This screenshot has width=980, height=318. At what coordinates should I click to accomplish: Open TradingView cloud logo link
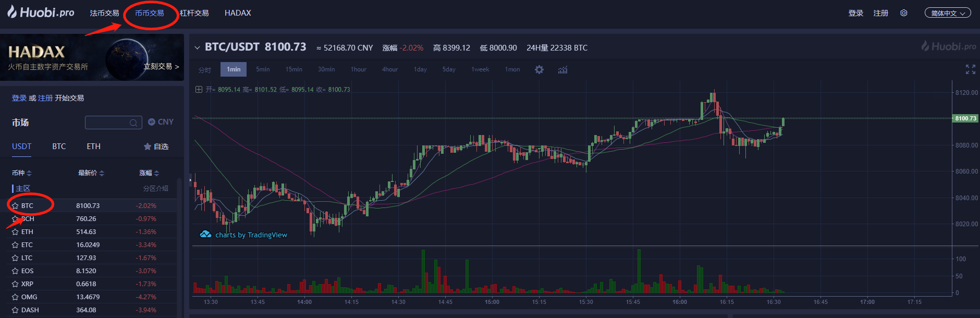click(205, 234)
